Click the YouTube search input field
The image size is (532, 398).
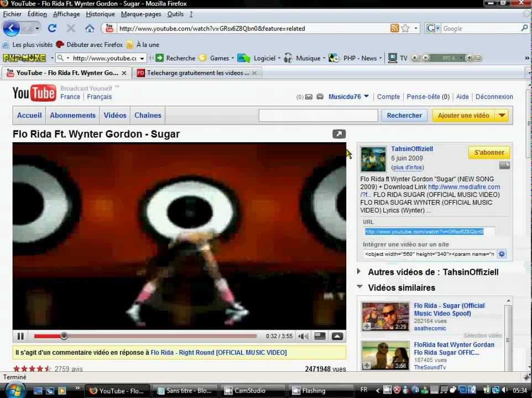coord(318,116)
